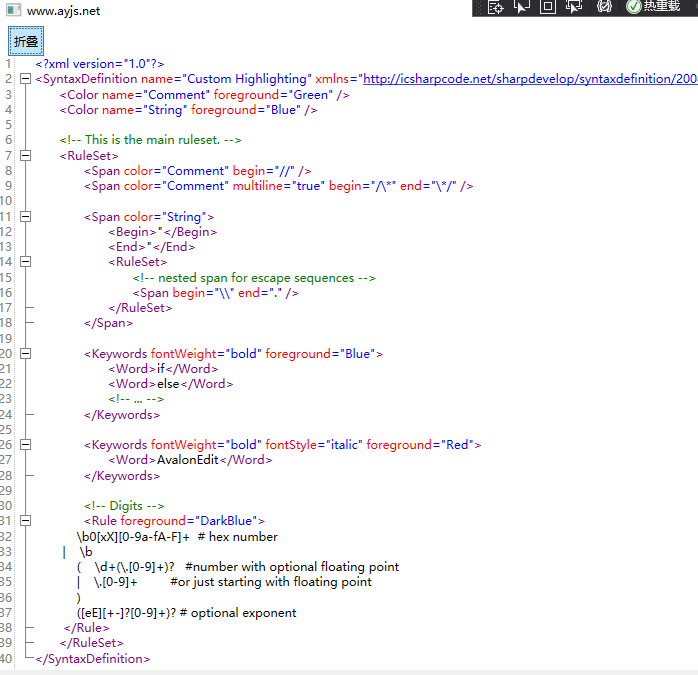The image size is (698, 675).
Task: Click "#number with optional floating point" line
Action: click(238, 567)
